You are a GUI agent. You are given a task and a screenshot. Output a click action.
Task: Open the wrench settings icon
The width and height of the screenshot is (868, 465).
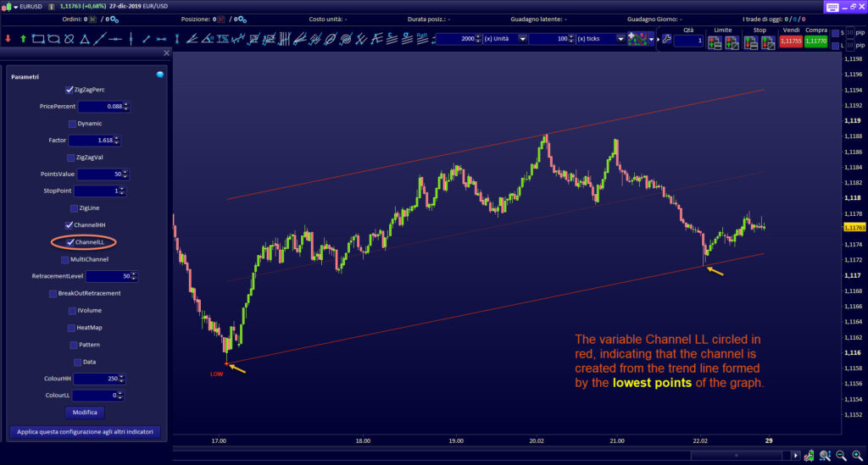666,40
